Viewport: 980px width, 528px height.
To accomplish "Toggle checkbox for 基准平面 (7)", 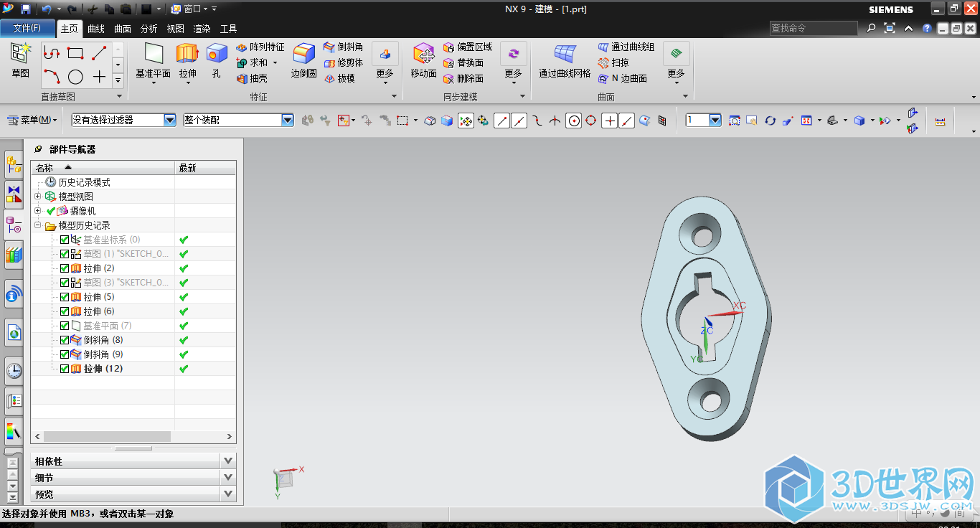I will point(65,326).
